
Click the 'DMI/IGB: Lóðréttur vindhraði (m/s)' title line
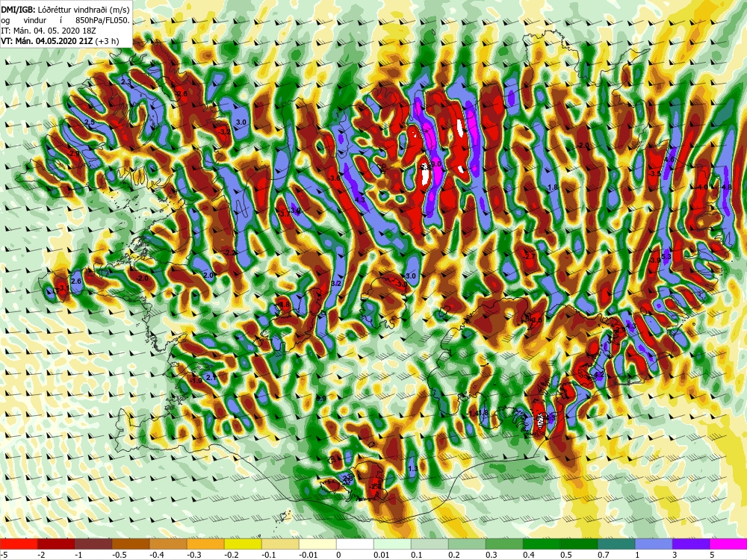65,10
